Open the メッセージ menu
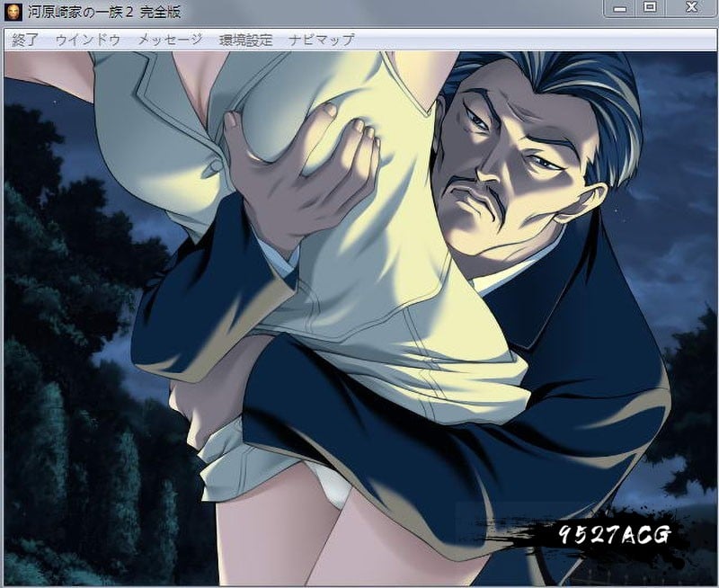 point(170,40)
